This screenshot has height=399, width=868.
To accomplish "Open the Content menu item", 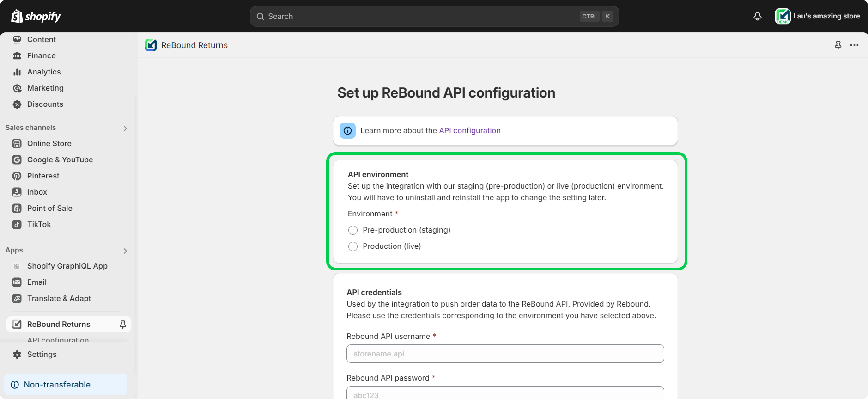I will (x=42, y=39).
